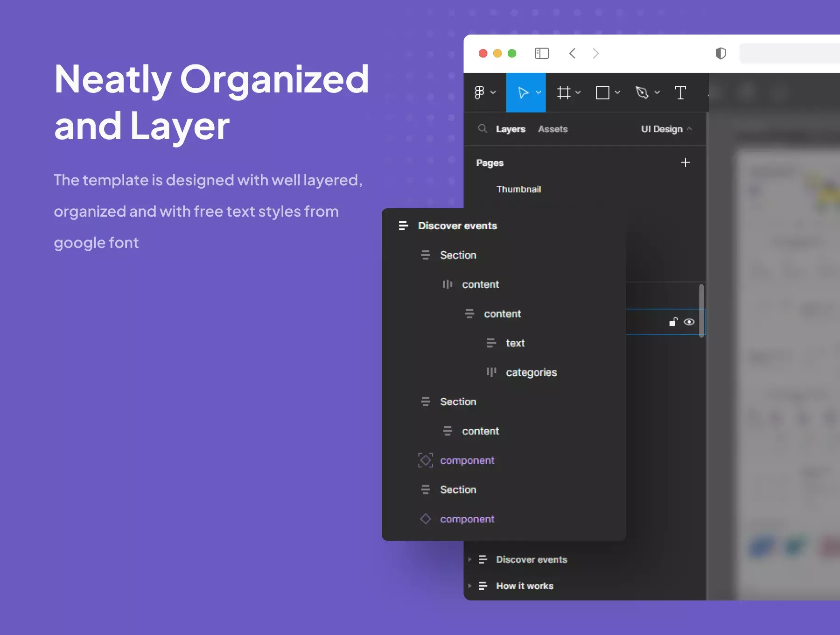840x635 pixels.
Task: Click the privacy shield icon
Action: point(721,53)
